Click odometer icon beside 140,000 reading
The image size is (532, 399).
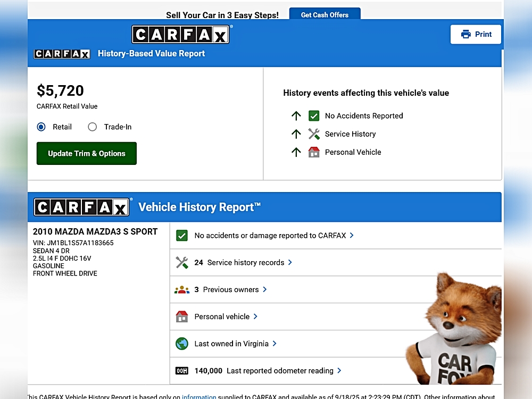tap(182, 371)
